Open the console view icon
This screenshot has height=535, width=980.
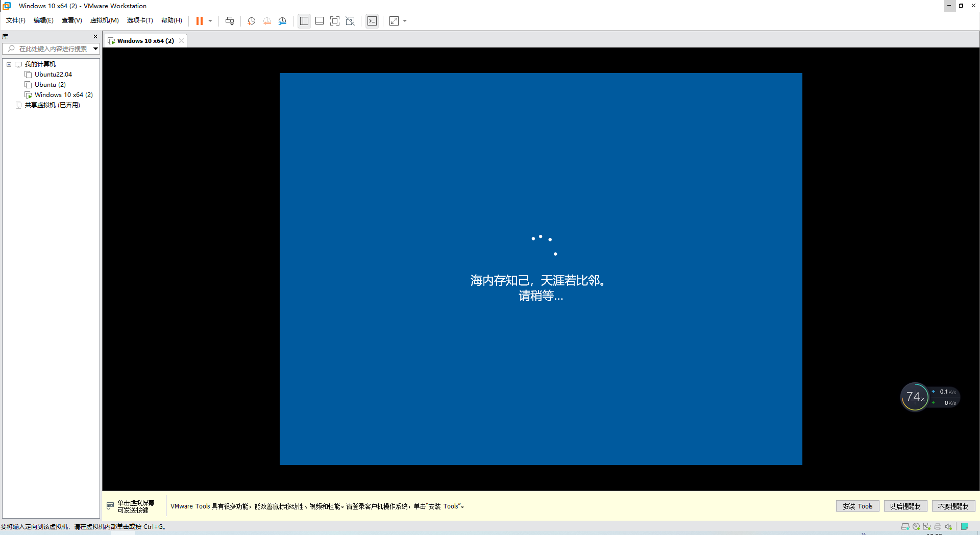pos(372,21)
